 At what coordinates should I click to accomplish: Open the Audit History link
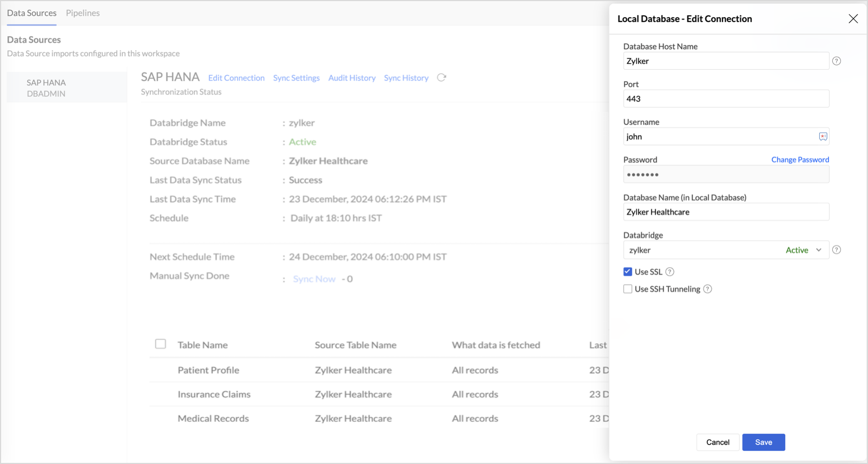tap(352, 78)
